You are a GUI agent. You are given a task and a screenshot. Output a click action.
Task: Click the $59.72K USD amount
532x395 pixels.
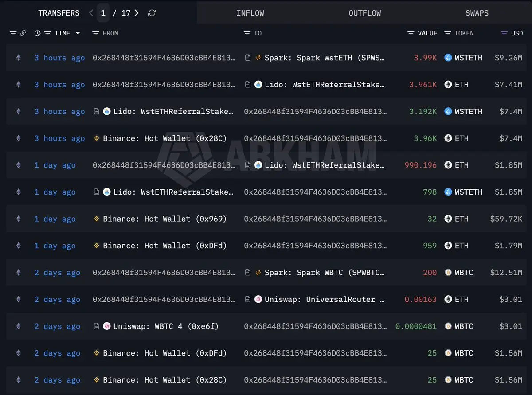click(x=506, y=219)
